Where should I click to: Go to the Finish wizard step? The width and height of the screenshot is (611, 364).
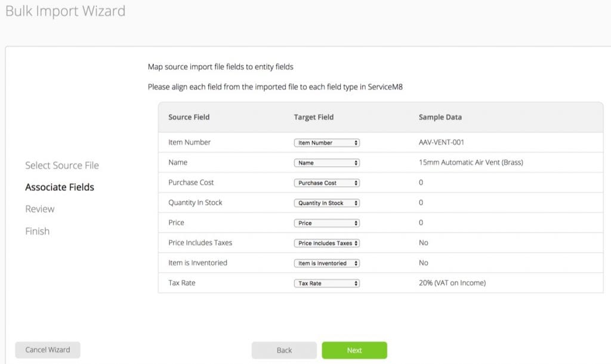[x=37, y=231]
